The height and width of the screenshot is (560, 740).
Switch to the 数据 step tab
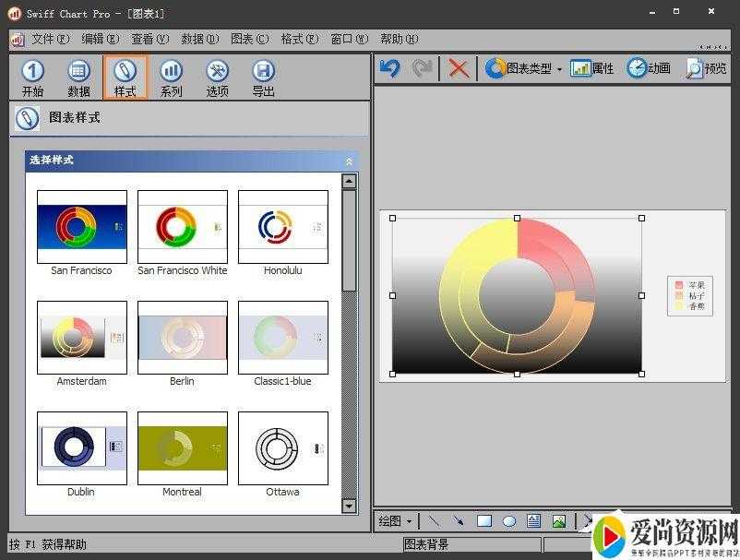(x=79, y=77)
